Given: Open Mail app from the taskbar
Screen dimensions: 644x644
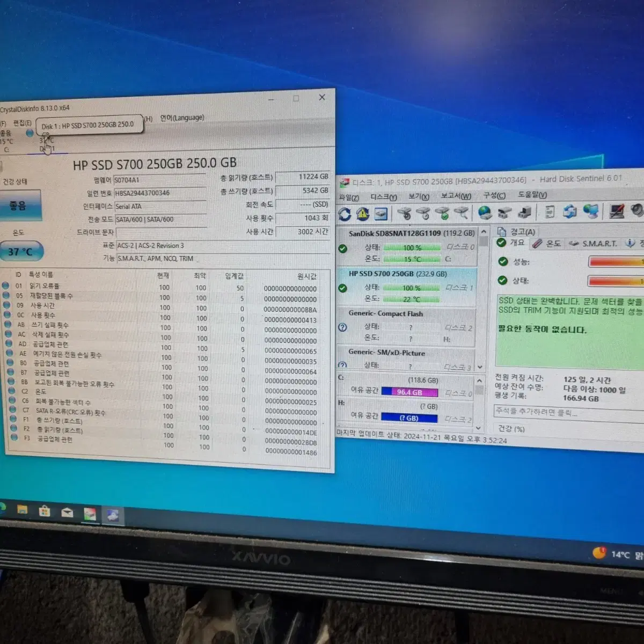Looking at the screenshot, I should (x=67, y=513).
